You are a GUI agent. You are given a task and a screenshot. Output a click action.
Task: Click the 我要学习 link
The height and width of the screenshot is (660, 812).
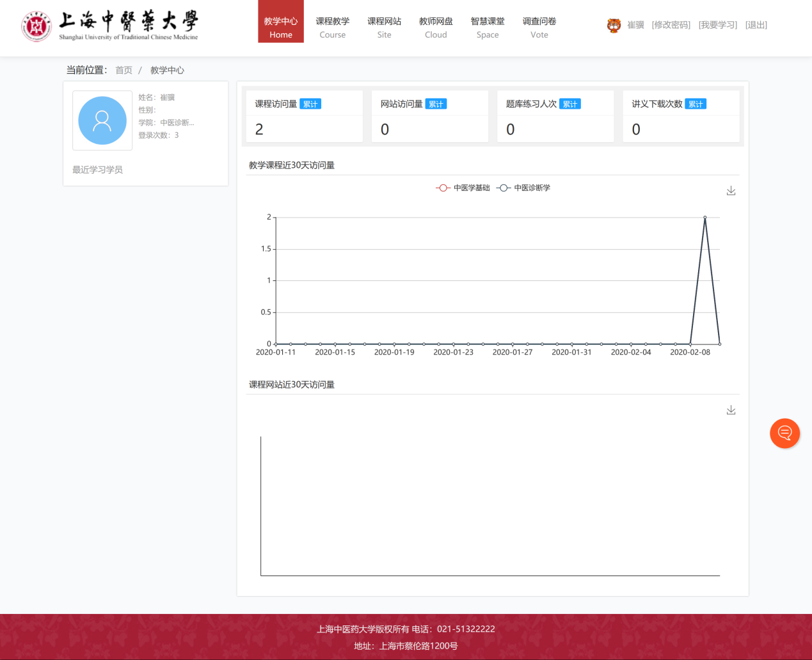pos(717,25)
